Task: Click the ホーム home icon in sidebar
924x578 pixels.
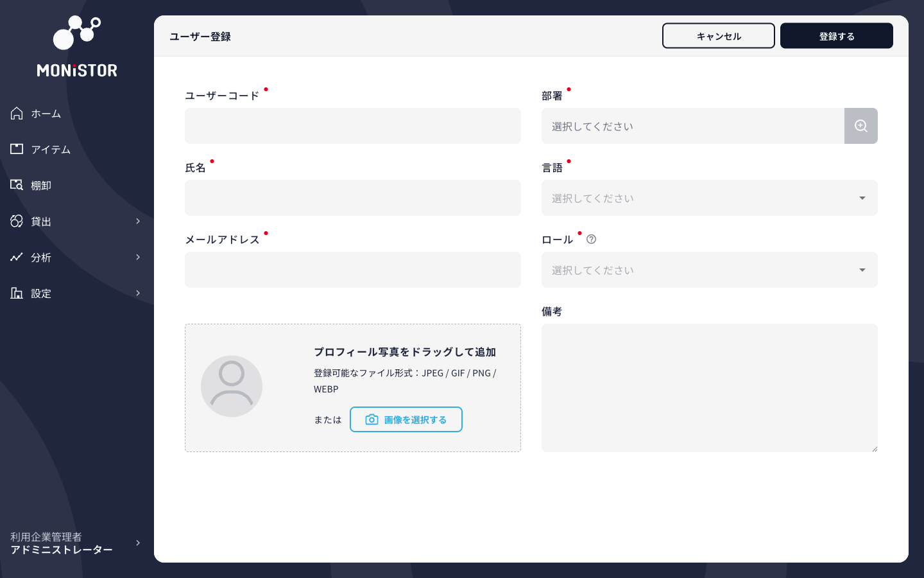Action: [17, 113]
